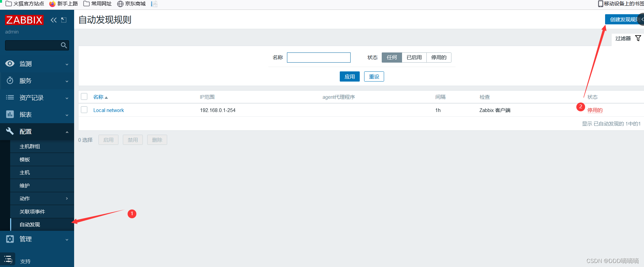This screenshot has height=267, width=644.
Task: Tick the Local network row checkbox
Action: pyautogui.click(x=84, y=110)
